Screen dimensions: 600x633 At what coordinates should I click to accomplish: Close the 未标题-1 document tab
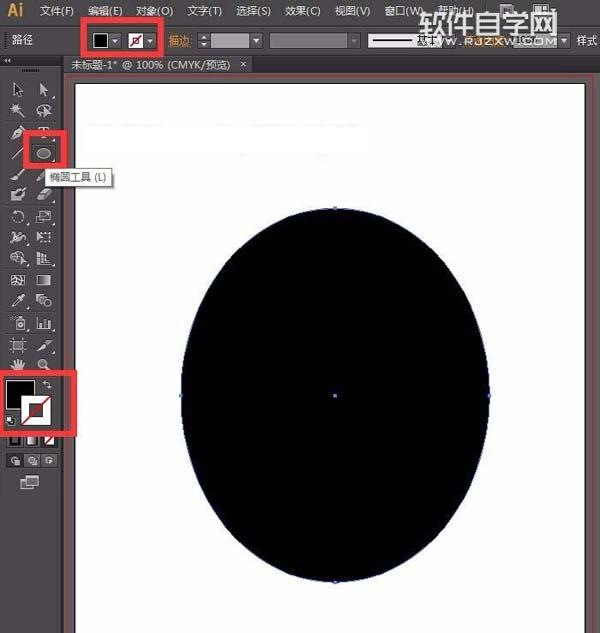pyautogui.click(x=243, y=64)
